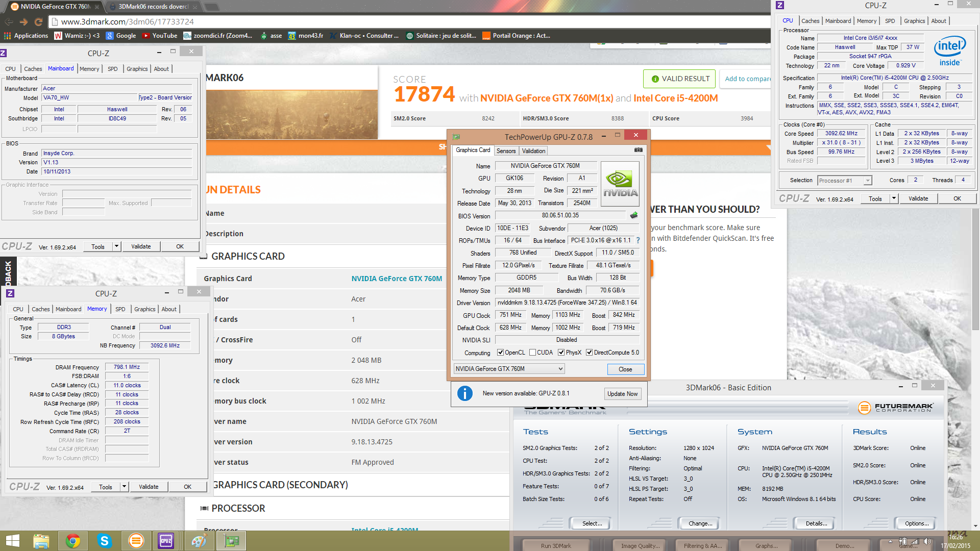Click CPU-Z Mainboard window title icon
980x551 pixels.
[4, 53]
